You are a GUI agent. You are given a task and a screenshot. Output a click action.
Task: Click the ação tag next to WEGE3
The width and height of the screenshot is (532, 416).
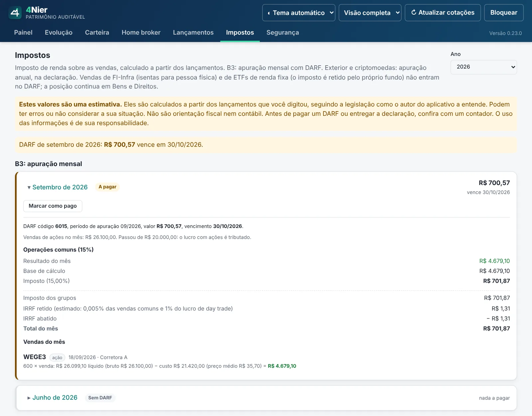point(57,357)
